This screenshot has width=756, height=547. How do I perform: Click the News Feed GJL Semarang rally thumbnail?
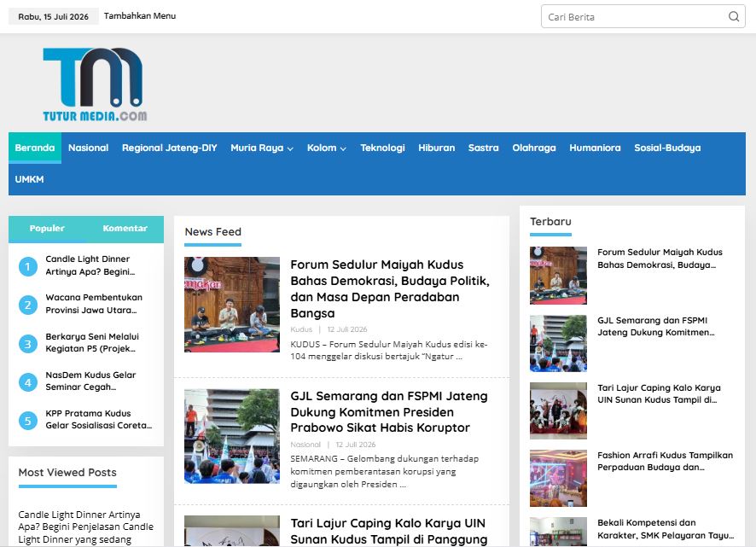coord(232,436)
